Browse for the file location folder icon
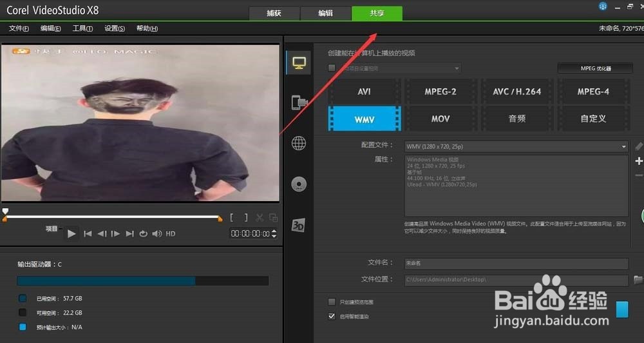The height and width of the screenshot is (343, 644). [638, 280]
